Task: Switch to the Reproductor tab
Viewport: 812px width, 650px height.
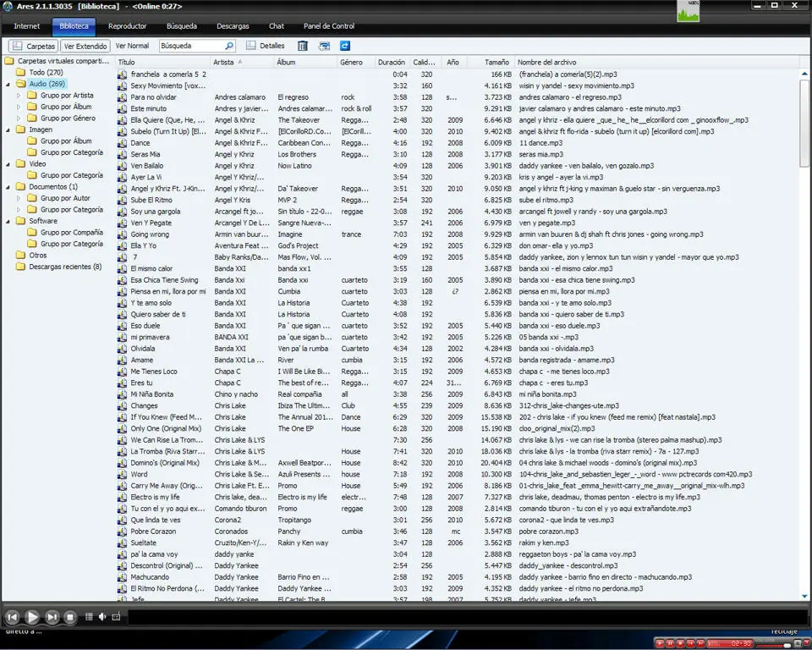Action: (128, 26)
